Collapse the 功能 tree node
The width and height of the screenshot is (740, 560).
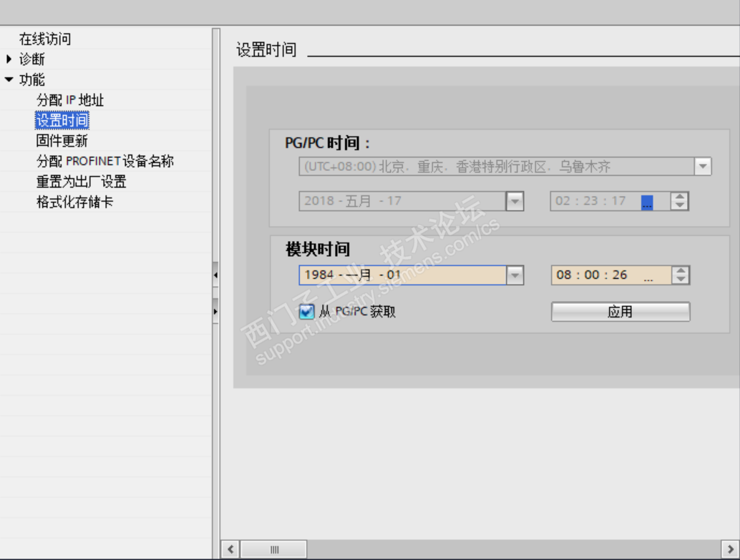pos(9,79)
